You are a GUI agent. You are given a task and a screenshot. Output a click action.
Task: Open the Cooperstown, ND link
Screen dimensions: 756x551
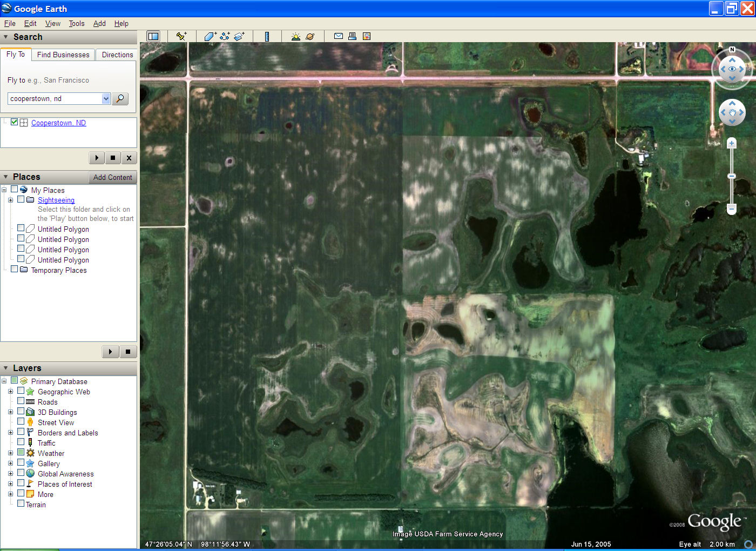point(58,123)
